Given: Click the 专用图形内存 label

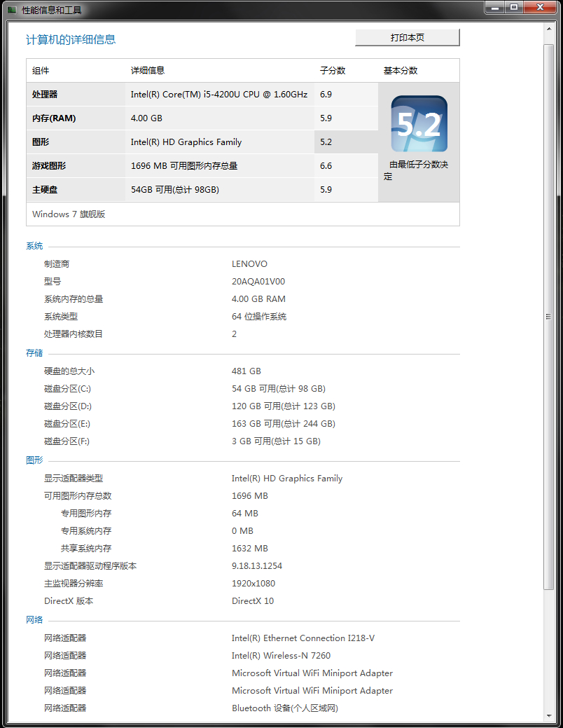Looking at the screenshot, I should pyautogui.click(x=86, y=514).
